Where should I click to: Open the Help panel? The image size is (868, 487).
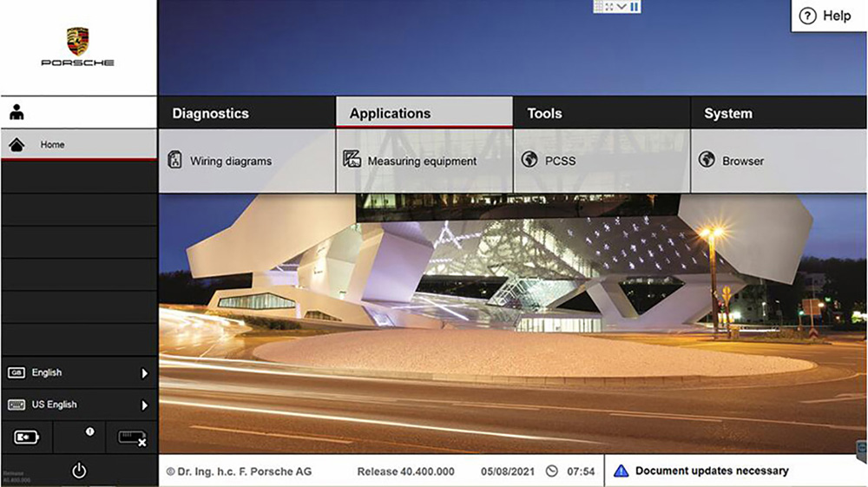click(829, 16)
